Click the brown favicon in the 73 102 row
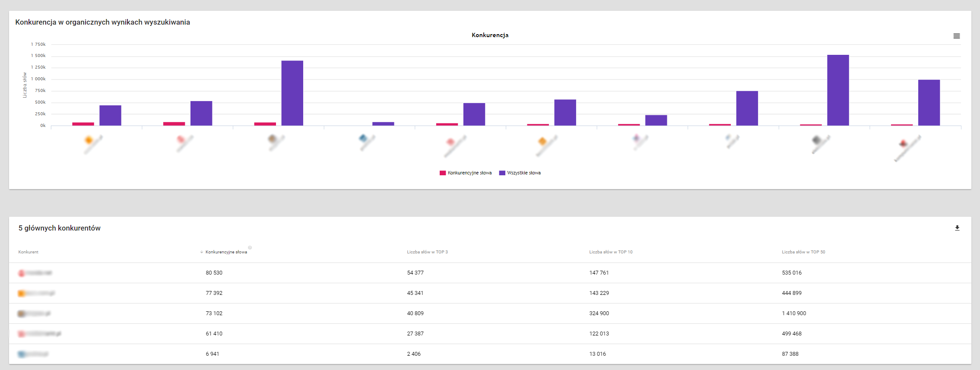This screenshot has width=980, height=370. (21, 314)
